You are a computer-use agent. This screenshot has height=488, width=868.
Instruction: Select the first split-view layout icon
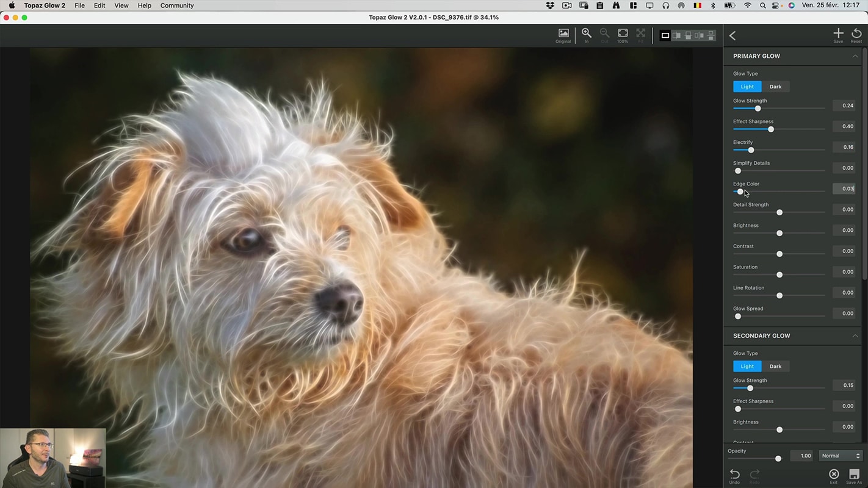coord(677,35)
